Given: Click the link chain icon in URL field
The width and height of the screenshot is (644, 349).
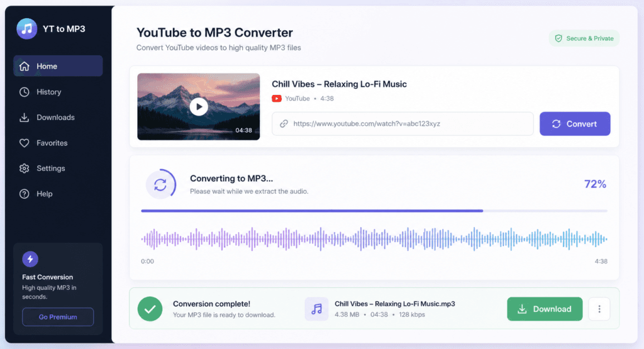Looking at the screenshot, I should [x=284, y=124].
